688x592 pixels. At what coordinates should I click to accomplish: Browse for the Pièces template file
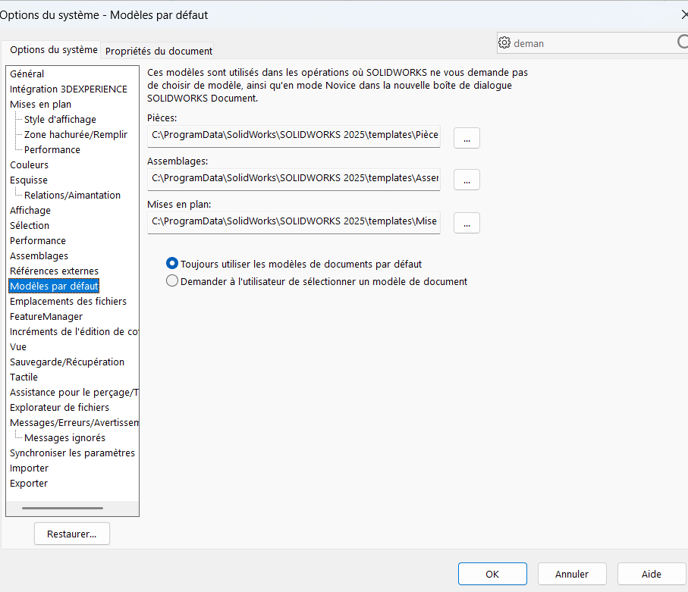coord(466,138)
